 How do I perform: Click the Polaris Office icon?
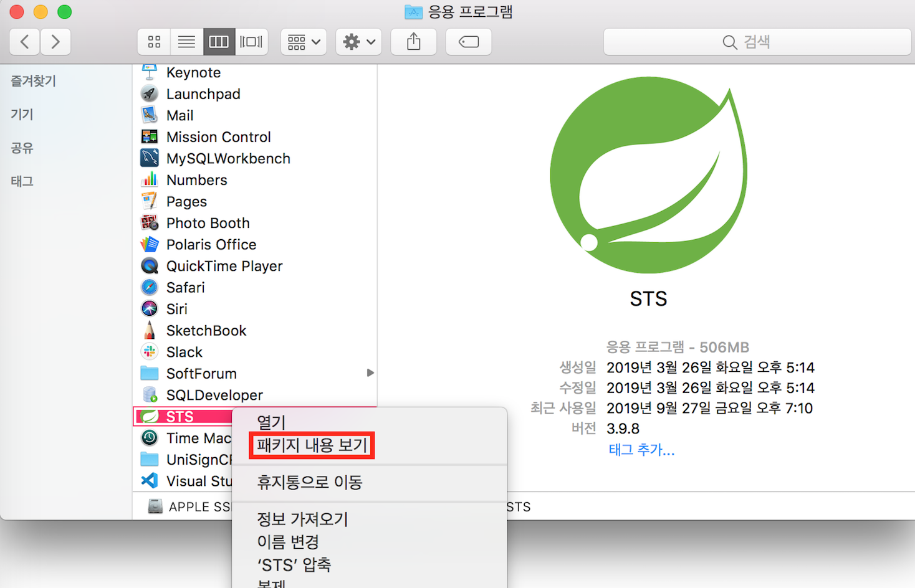click(x=150, y=244)
